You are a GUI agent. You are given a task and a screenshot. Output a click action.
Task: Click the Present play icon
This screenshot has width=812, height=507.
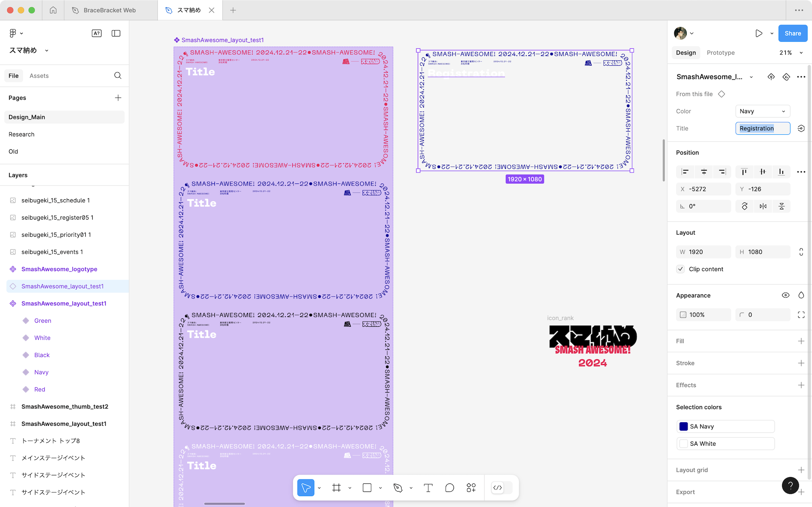click(x=758, y=33)
